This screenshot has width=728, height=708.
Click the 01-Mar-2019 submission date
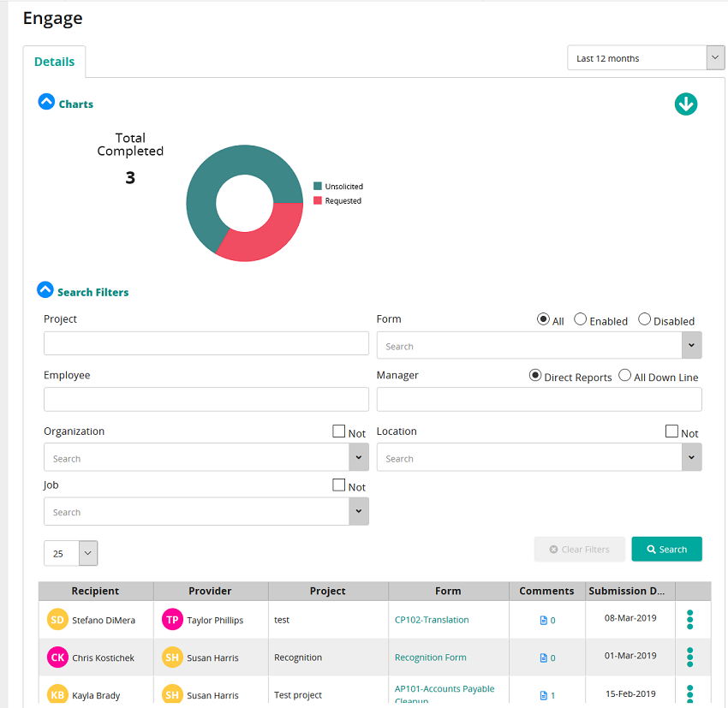pyautogui.click(x=630, y=656)
